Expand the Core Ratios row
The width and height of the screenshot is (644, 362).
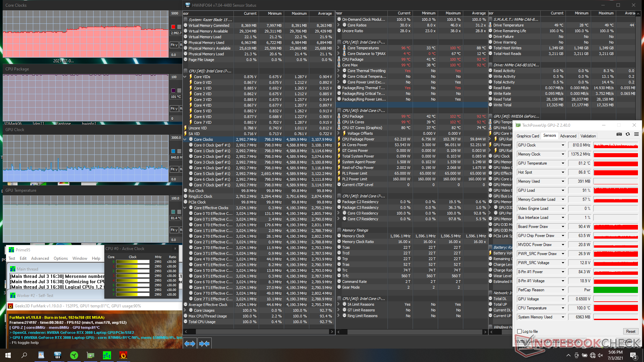[338, 25]
